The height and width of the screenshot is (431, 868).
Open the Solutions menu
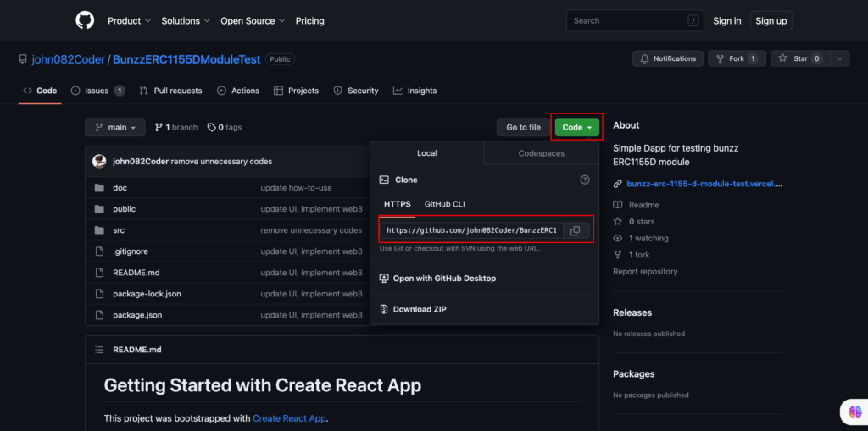point(186,21)
